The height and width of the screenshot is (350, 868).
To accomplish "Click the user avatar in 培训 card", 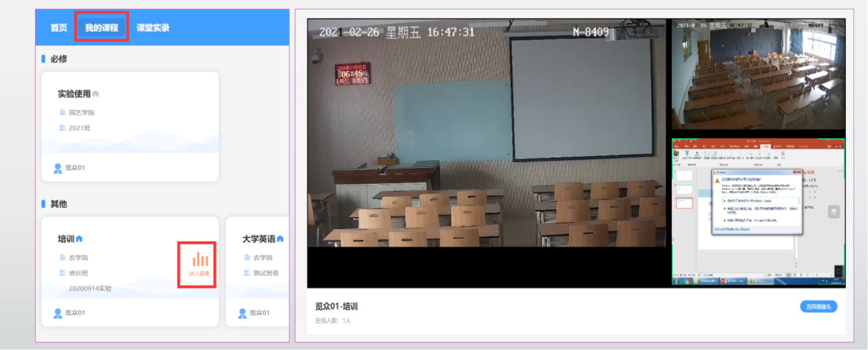I will 58,313.
